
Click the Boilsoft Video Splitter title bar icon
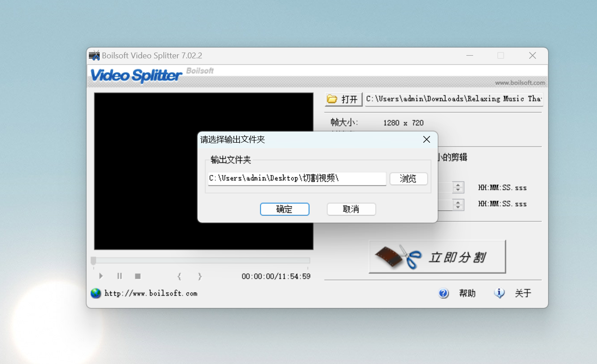tap(94, 56)
